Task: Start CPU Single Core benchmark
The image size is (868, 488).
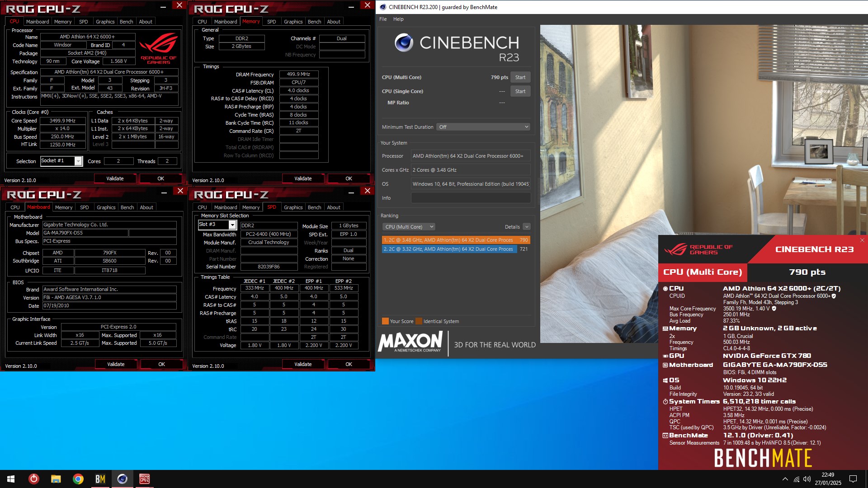Action: click(x=520, y=91)
